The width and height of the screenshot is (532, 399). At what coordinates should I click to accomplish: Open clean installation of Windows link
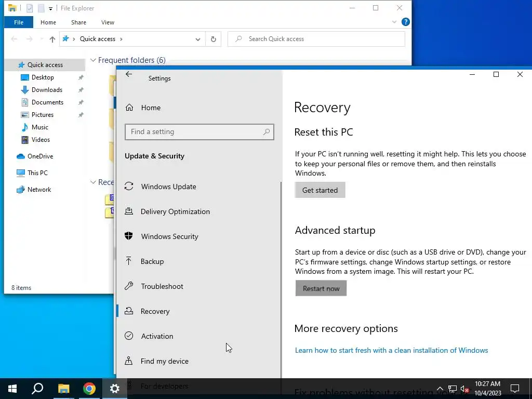[391, 351]
